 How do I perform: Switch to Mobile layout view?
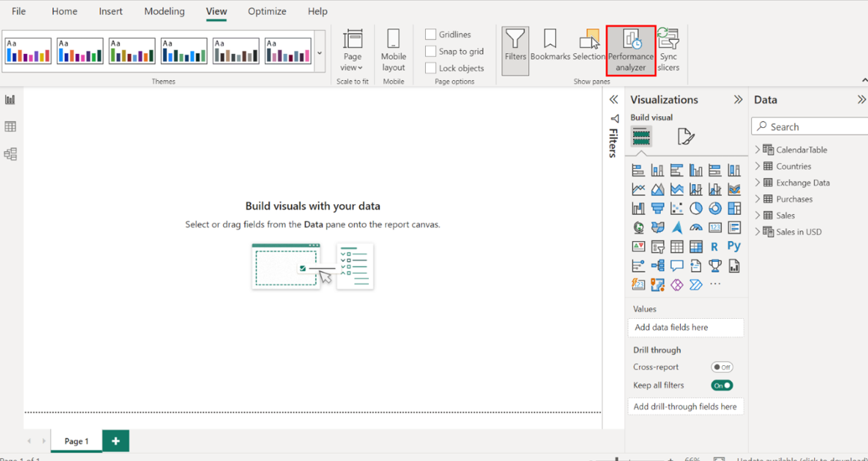[x=393, y=50]
